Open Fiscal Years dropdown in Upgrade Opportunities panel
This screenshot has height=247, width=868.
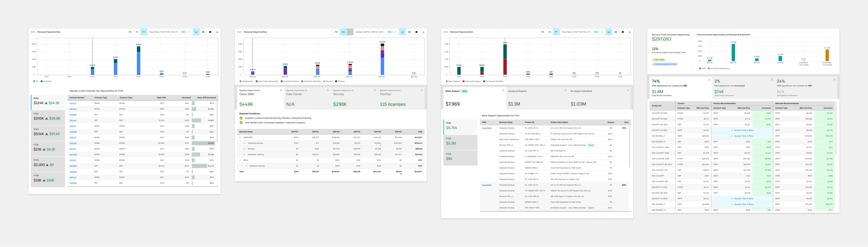[x=170, y=32]
